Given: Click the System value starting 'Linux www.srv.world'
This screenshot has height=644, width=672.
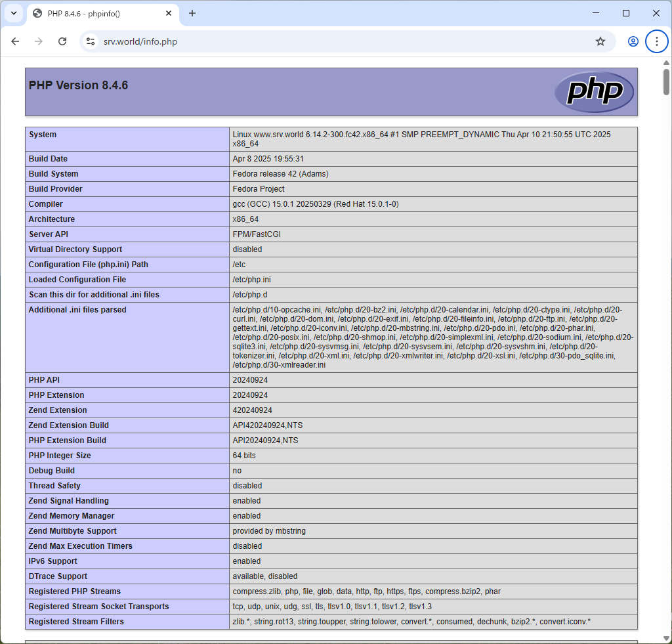Looking at the screenshot, I should click(422, 139).
